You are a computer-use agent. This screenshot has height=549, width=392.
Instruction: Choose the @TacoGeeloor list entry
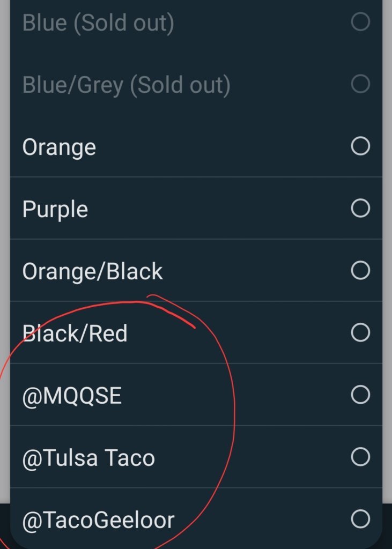pos(196,518)
